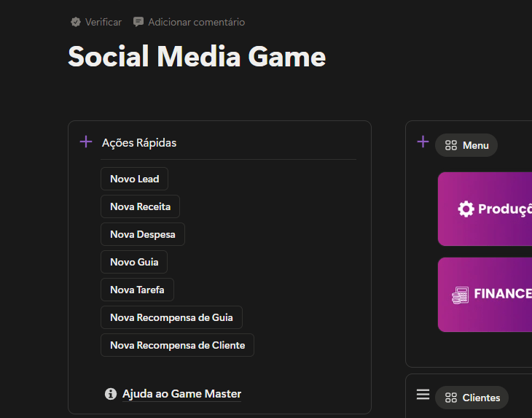Click the calculator icon on Finance card

click(460, 294)
